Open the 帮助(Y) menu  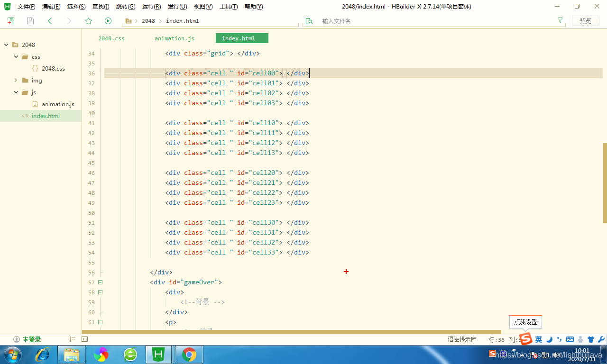(254, 7)
